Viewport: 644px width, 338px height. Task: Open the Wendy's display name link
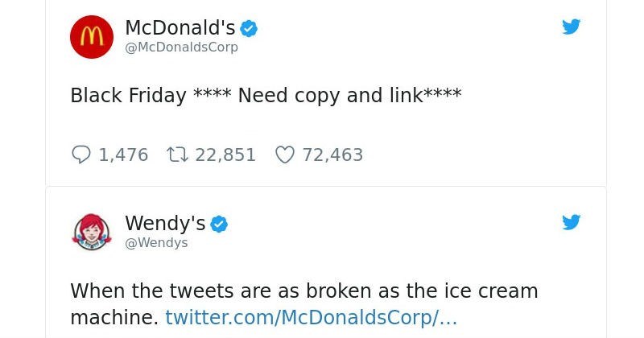click(165, 224)
